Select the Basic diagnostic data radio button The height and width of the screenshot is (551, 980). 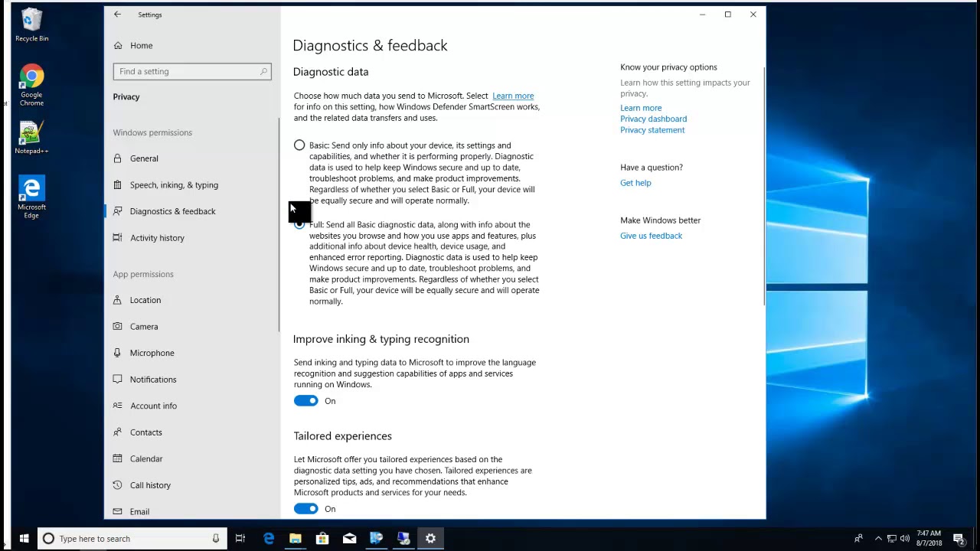pos(299,145)
